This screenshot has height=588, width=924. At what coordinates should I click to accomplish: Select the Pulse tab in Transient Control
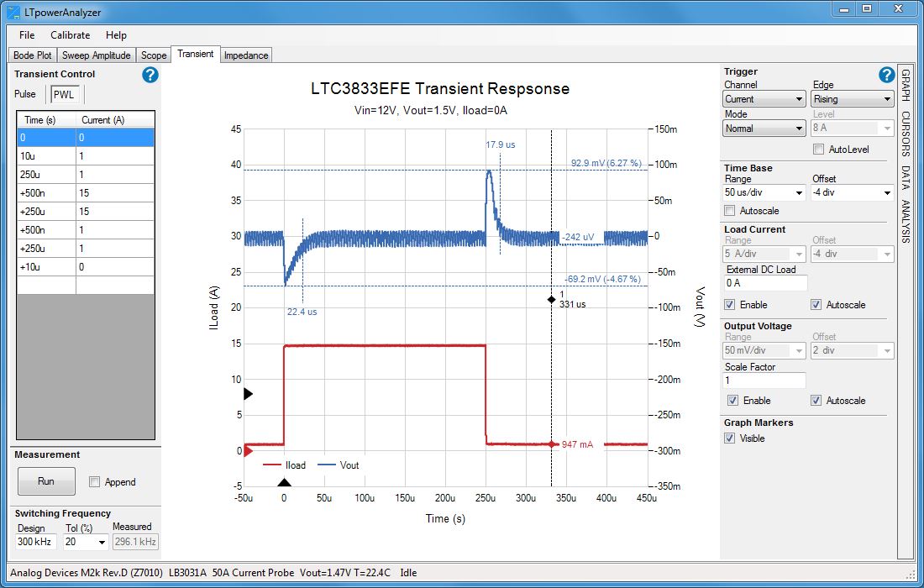pos(25,94)
